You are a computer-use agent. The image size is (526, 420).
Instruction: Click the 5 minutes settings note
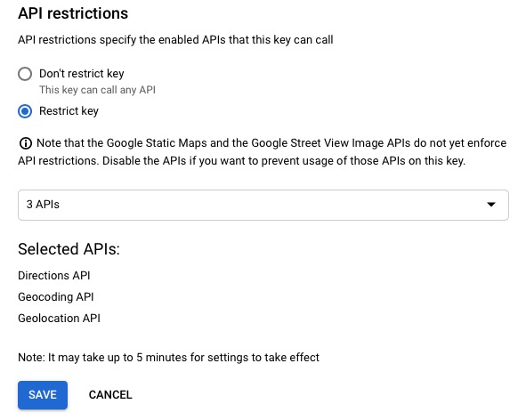[x=168, y=358]
